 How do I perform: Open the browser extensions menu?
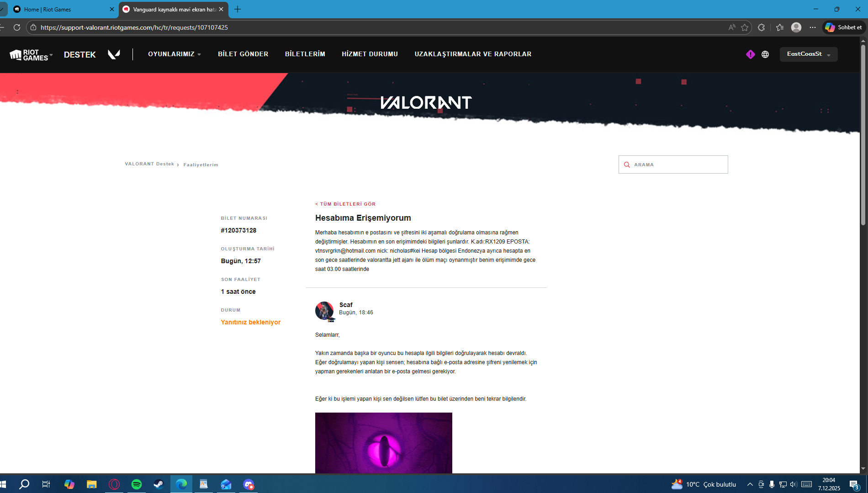[761, 27]
